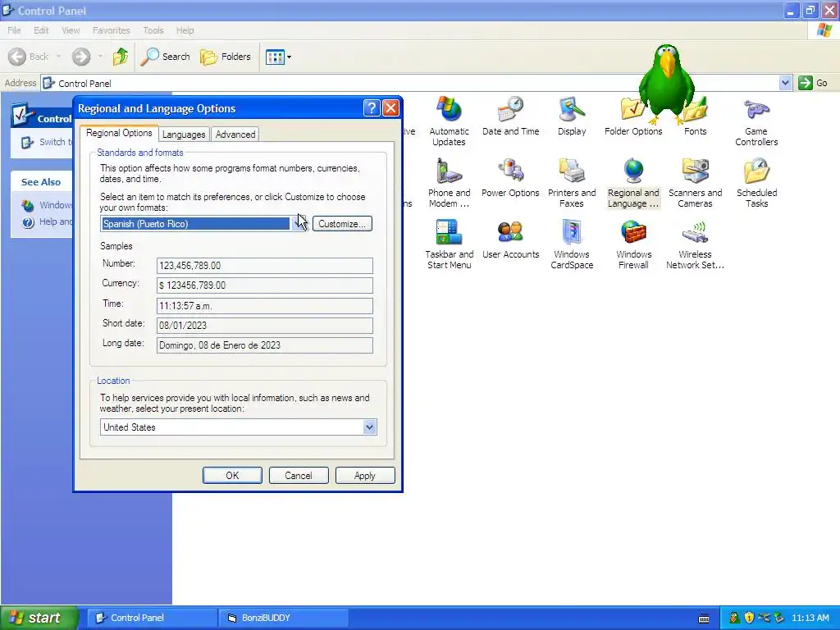The width and height of the screenshot is (840, 630).
Task: Click the Switch to category view link
Action: (46, 143)
